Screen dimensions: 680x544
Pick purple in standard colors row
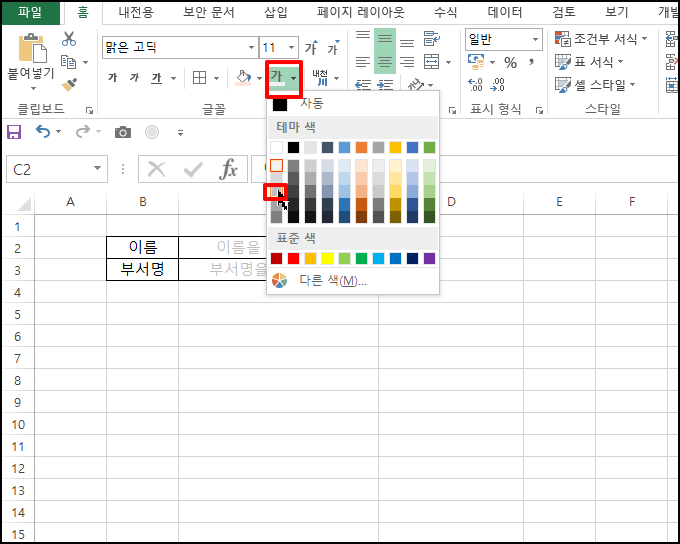(x=429, y=259)
